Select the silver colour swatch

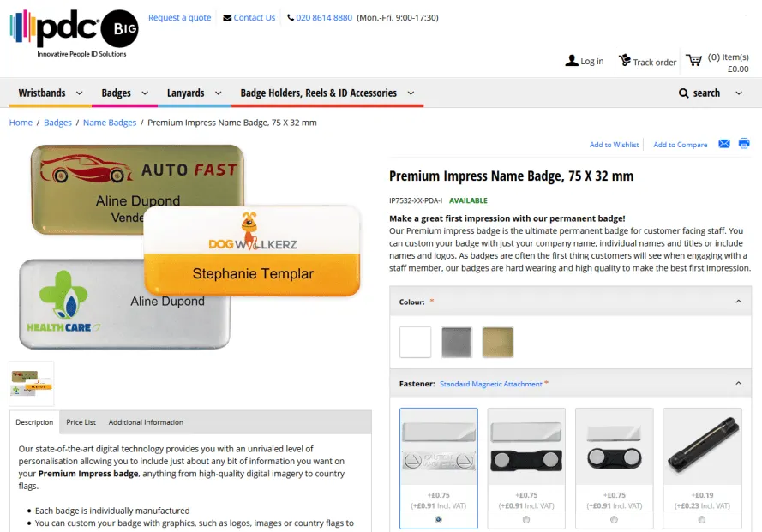click(x=456, y=342)
